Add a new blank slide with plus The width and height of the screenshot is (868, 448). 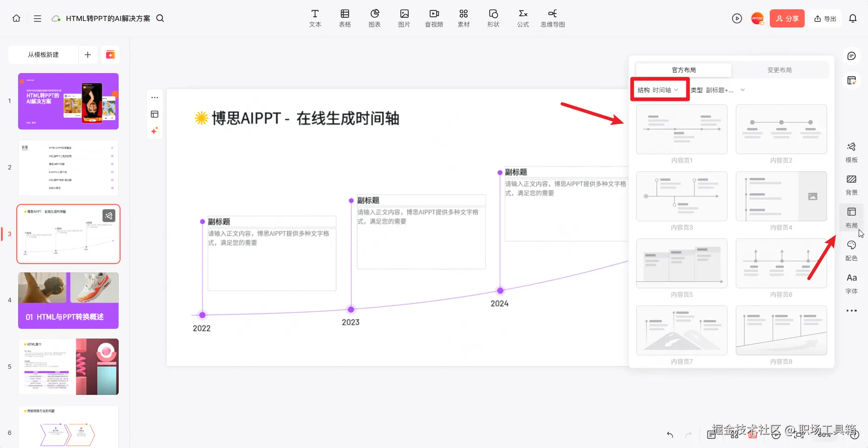[87, 55]
